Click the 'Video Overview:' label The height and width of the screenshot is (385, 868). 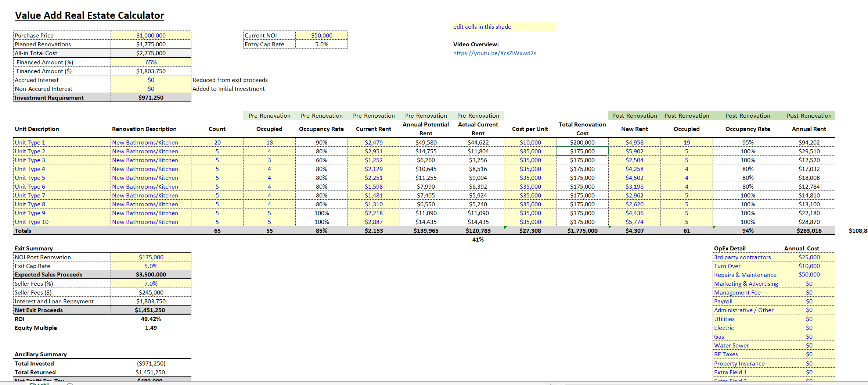click(476, 44)
